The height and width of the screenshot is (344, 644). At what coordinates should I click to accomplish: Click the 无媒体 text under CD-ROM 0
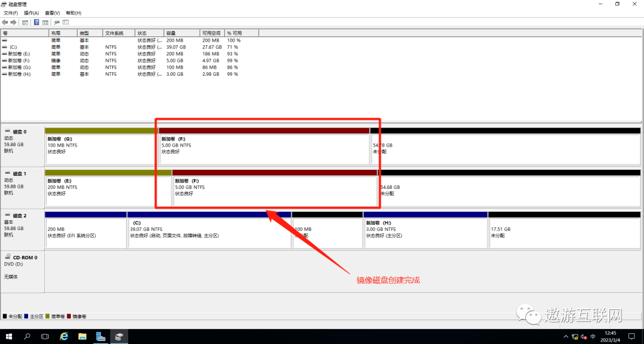click(11, 277)
